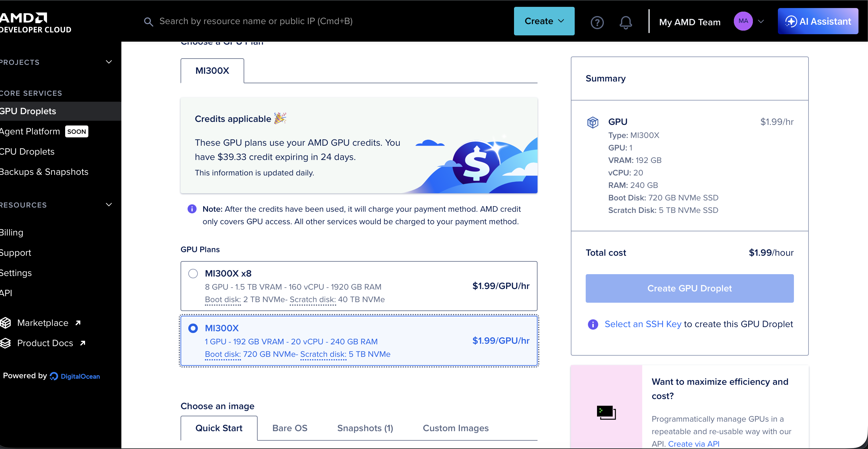Click the external-link arrow next to Marketplace
This screenshot has width=868, height=449.
click(78, 323)
